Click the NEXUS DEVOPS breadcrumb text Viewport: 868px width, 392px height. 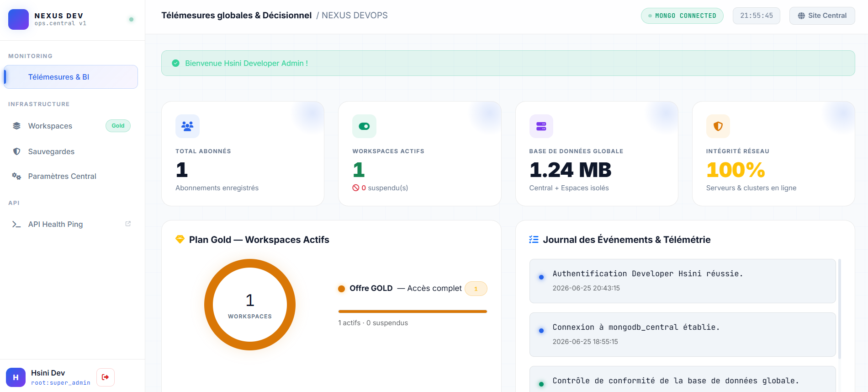355,15
